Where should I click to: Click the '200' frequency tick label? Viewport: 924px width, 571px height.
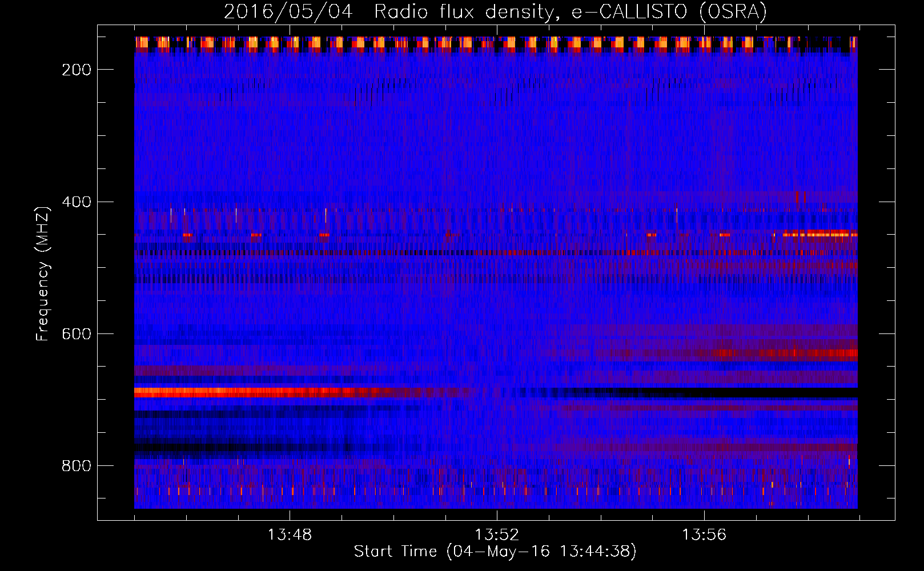[x=77, y=70]
